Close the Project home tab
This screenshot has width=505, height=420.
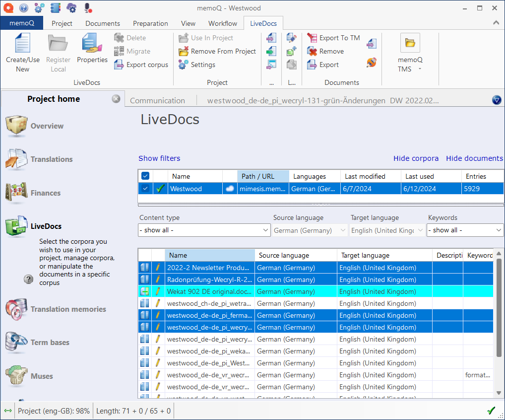116,99
